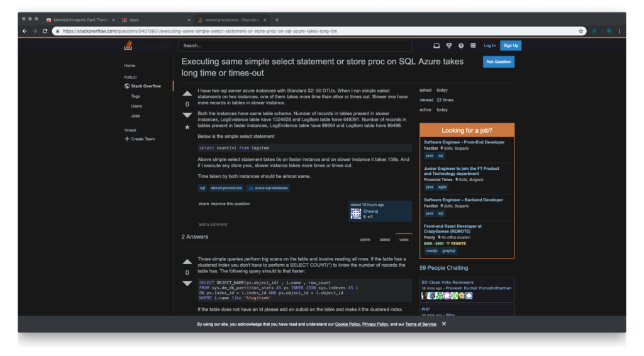Focus the Search input field
This screenshot has width=644, height=356.
(x=295, y=45)
